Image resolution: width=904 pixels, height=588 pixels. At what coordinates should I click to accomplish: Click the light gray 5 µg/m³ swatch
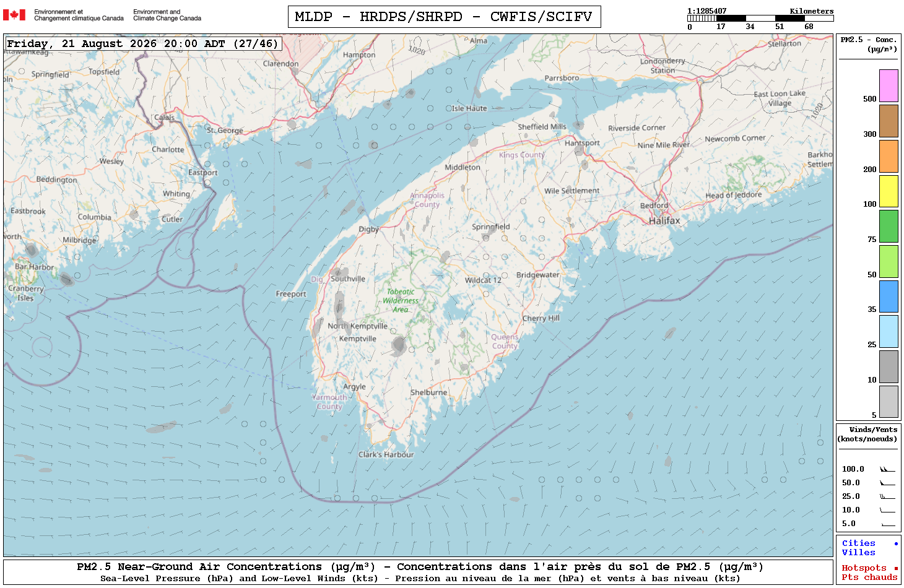(x=889, y=401)
